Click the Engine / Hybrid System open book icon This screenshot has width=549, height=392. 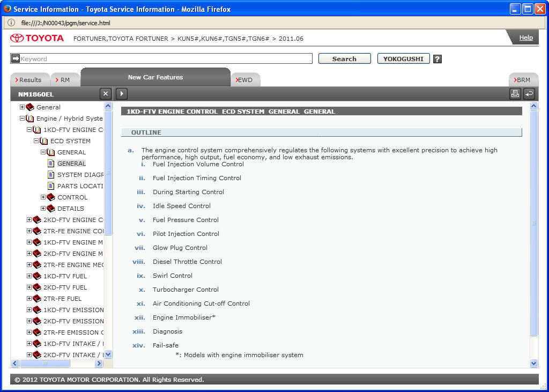tap(30, 119)
